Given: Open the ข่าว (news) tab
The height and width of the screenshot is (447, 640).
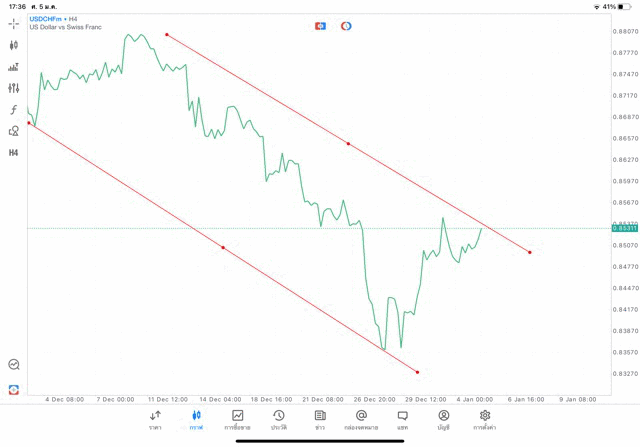Looking at the screenshot, I should pyautogui.click(x=320, y=419).
